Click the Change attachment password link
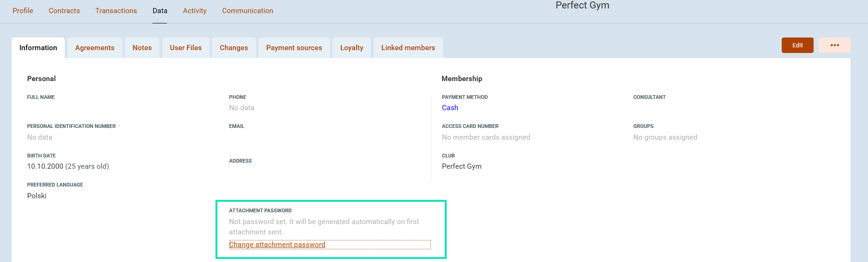 pos(277,245)
